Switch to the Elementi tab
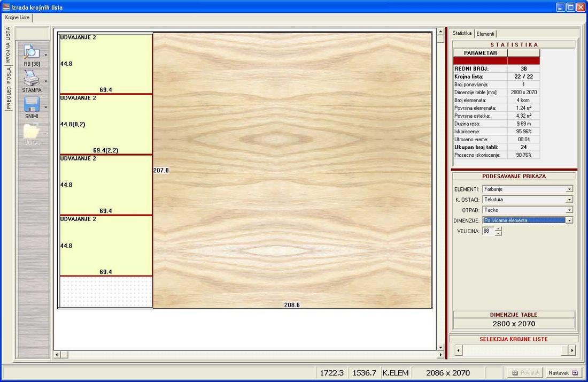Image resolution: width=588 pixels, height=382 pixels. (485, 33)
